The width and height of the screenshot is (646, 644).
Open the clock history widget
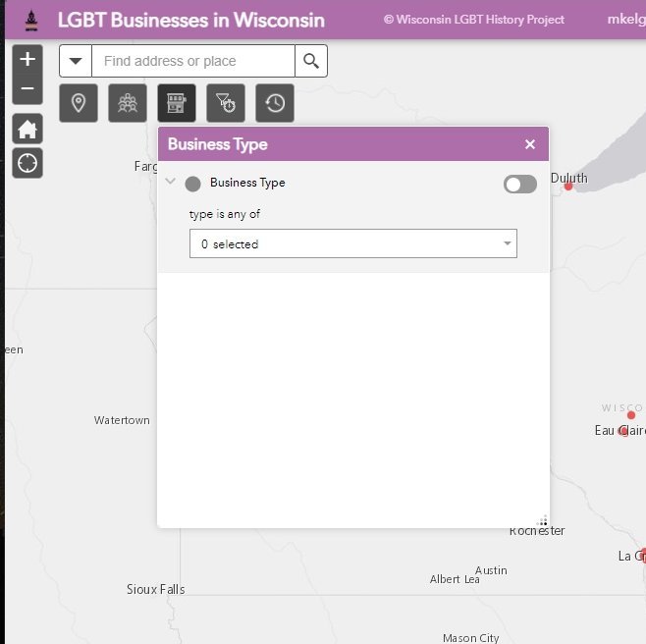coord(275,103)
